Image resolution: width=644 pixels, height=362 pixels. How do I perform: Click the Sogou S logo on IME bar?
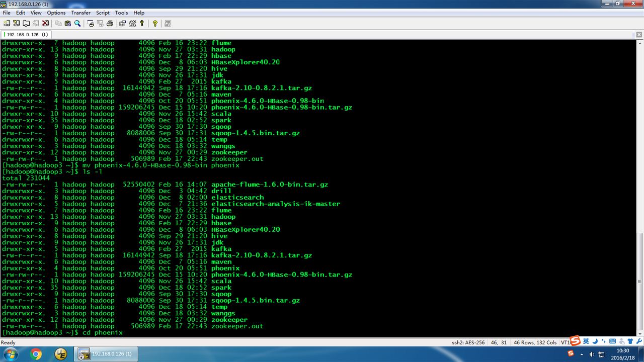(x=575, y=341)
